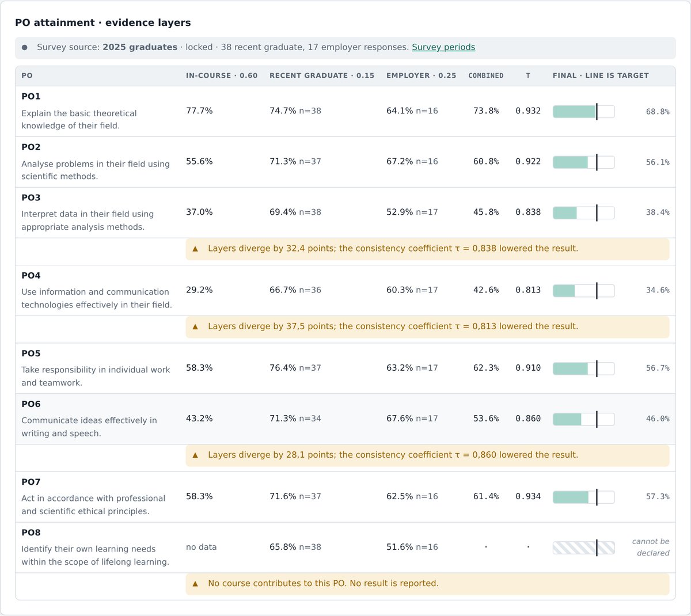
Task: Click PO3 final result 38.4%
Action: click(x=658, y=212)
